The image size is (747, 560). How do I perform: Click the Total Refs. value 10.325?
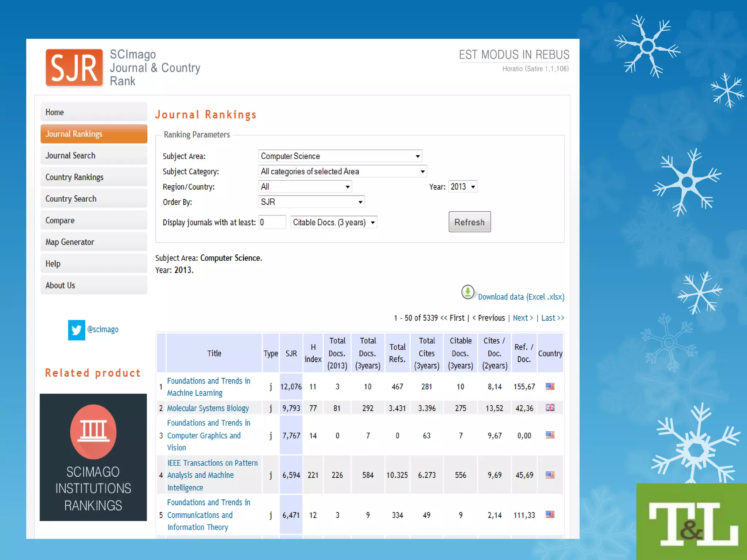point(397,475)
